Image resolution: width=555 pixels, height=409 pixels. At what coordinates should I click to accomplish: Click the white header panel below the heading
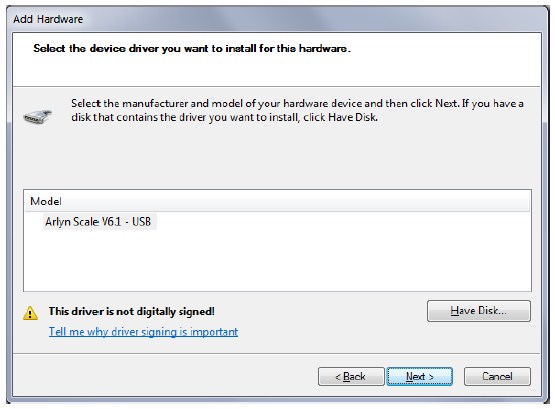(276, 71)
